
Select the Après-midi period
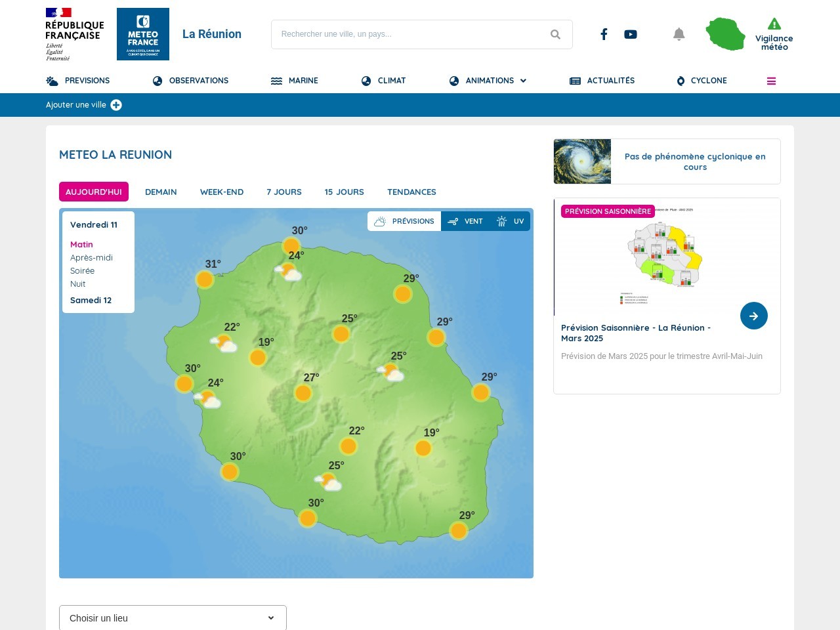[91, 257]
